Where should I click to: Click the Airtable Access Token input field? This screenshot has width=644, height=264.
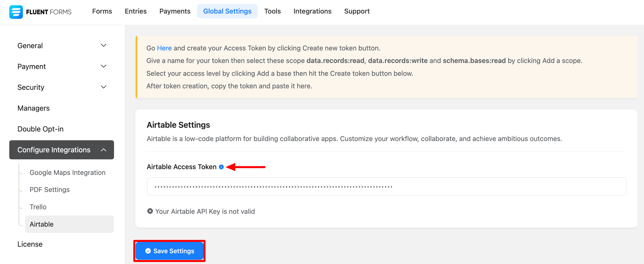coord(386,186)
